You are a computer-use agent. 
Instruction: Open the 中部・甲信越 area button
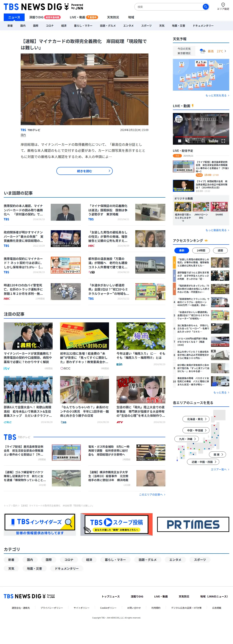click(196, 430)
